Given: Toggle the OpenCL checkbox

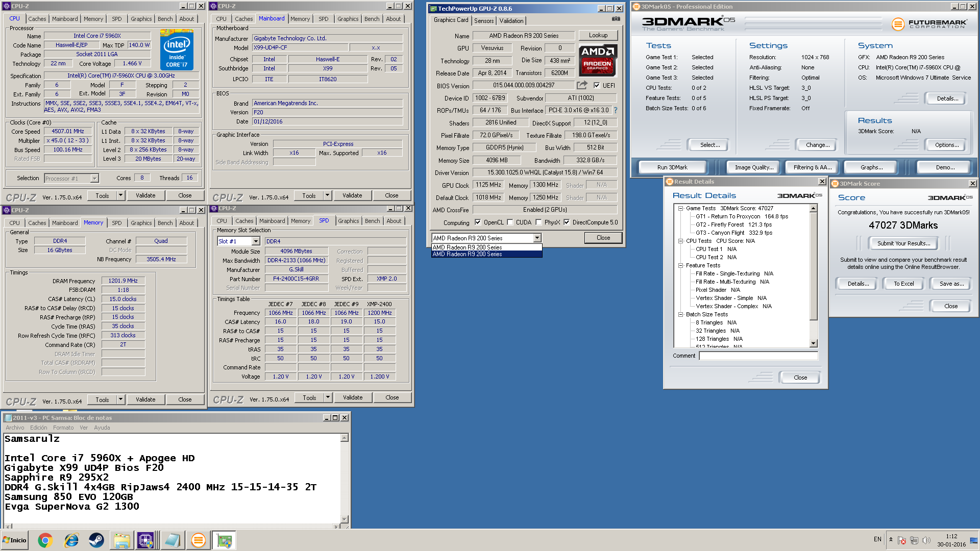Looking at the screenshot, I should (x=478, y=222).
